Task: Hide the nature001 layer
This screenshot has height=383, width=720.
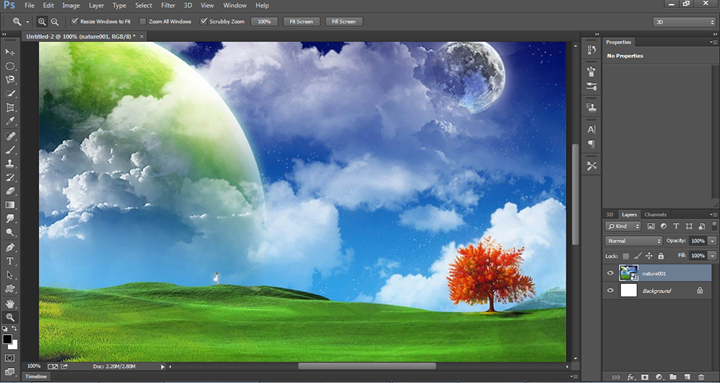Action: point(610,273)
